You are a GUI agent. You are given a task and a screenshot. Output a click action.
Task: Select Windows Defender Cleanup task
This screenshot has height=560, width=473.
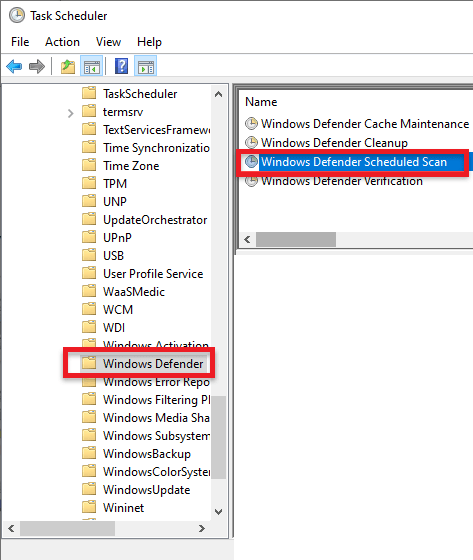pos(334,143)
